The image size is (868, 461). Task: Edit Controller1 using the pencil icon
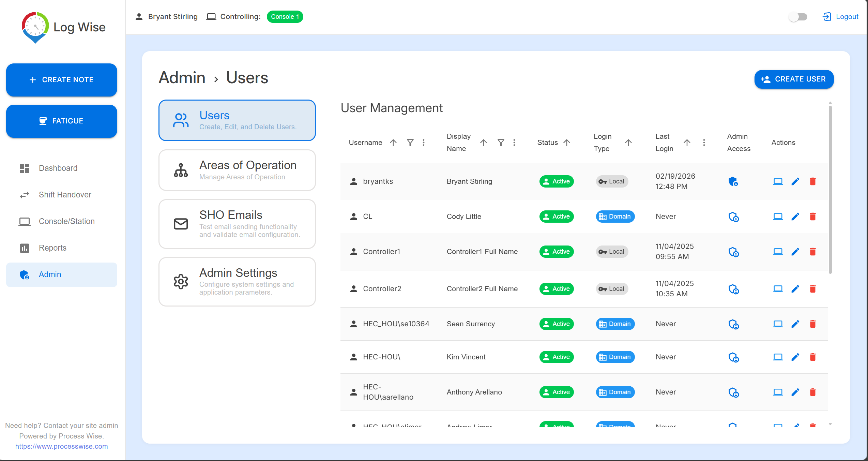(795, 252)
